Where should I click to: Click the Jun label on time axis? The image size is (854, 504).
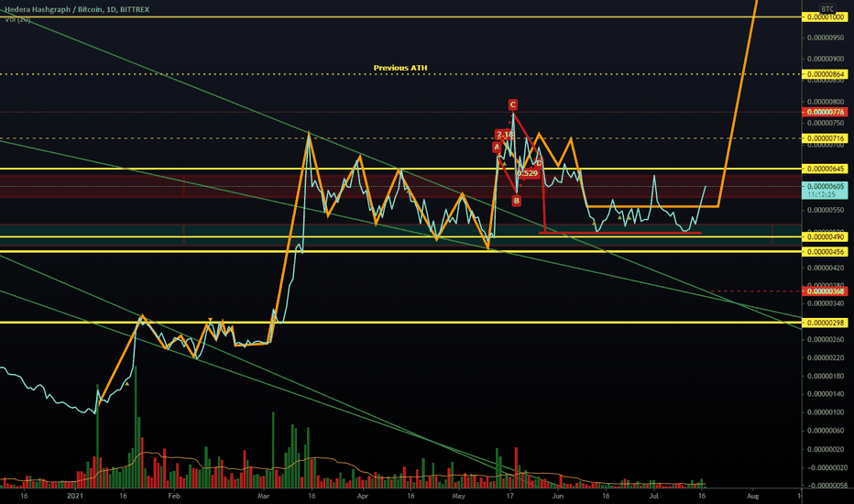click(558, 496)
